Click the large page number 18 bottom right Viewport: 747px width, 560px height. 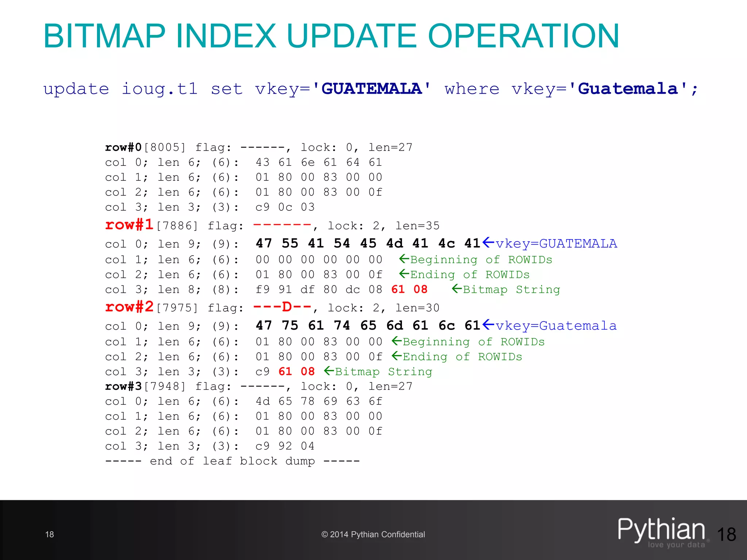coord(726,535)
